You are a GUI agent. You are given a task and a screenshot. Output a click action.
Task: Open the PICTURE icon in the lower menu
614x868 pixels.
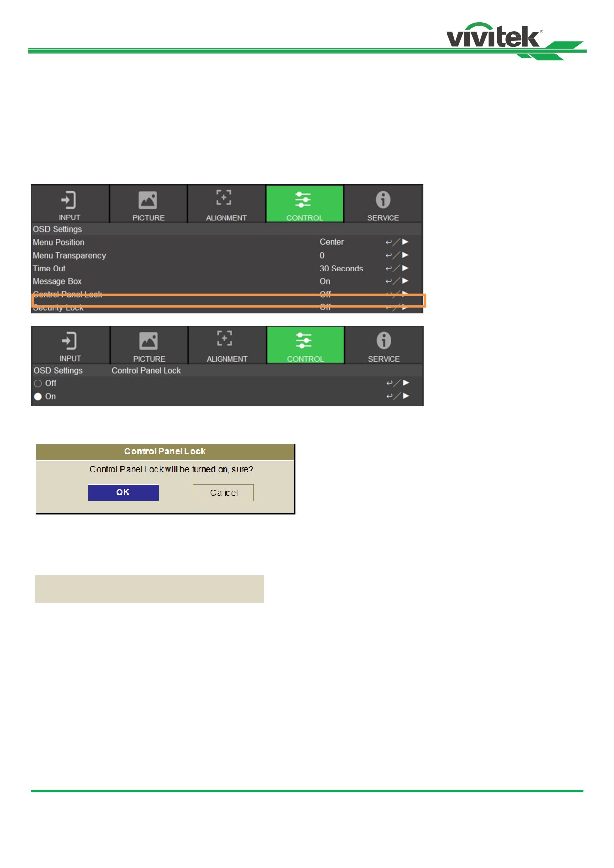148,341
